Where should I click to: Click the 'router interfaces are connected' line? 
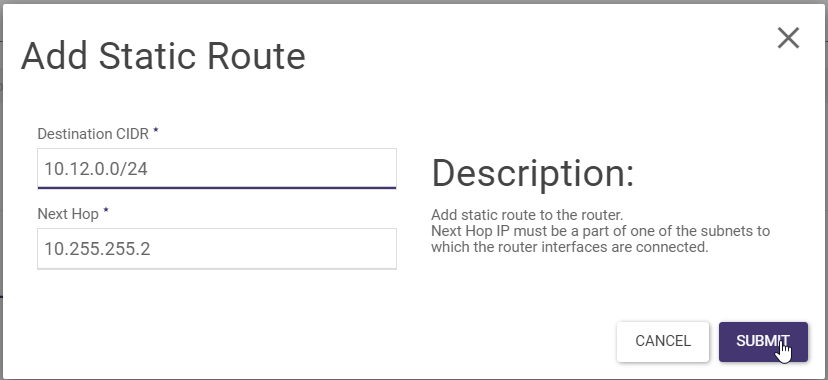click(x=569, y=246)
